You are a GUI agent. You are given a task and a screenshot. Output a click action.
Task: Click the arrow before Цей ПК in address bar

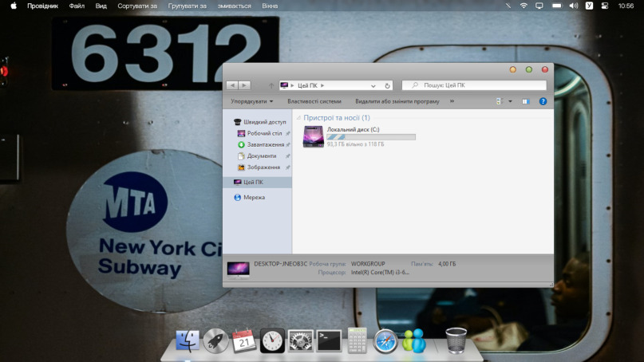(292, 85)
